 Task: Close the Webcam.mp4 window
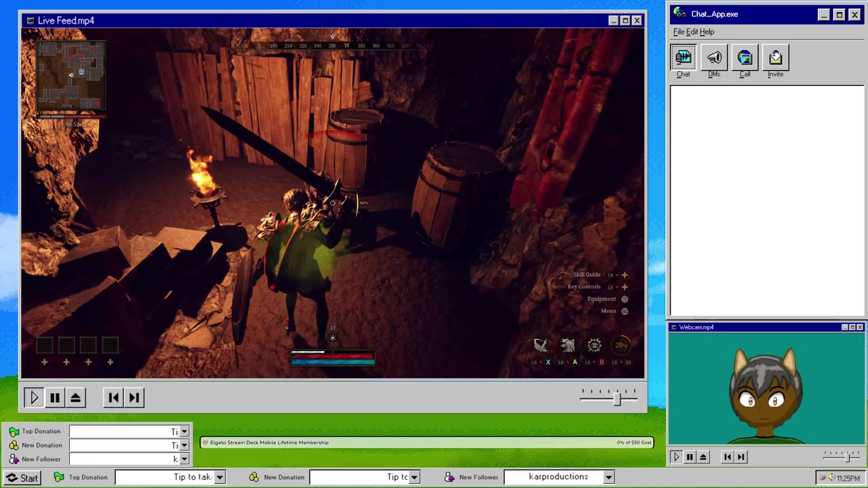(x=861, y=327)
